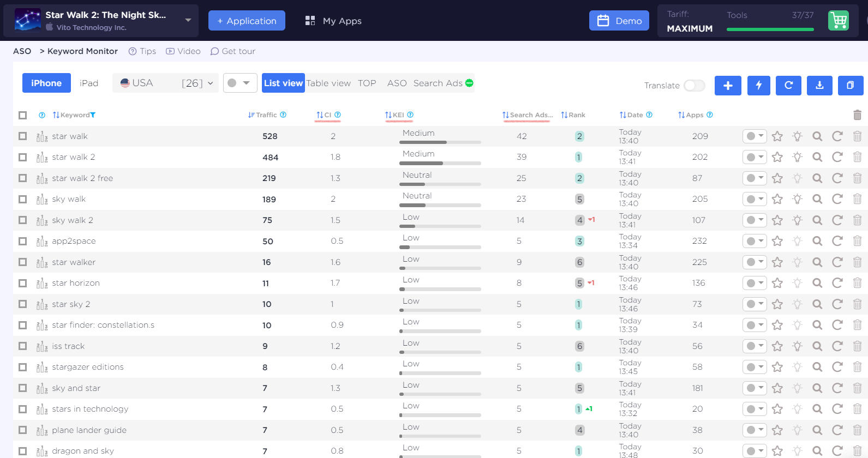Check the 'dragon and sky' row checkbox

[x=22, y=451]
